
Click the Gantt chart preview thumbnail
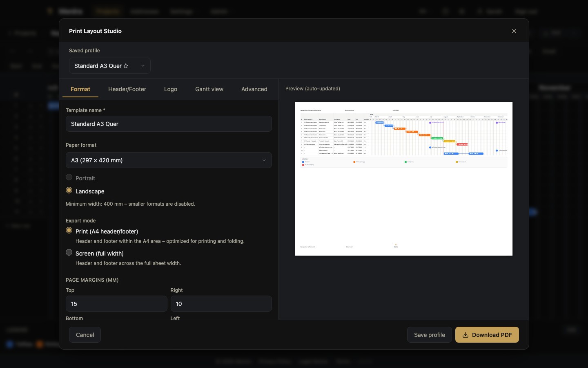404,179
